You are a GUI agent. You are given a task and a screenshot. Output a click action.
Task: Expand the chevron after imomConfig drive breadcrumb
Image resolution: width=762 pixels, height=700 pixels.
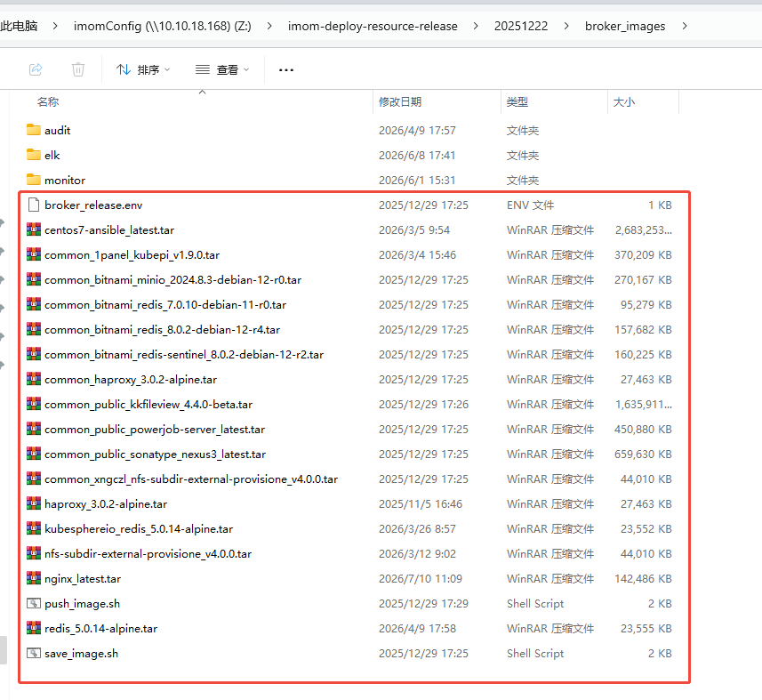[x=269, y=26]
